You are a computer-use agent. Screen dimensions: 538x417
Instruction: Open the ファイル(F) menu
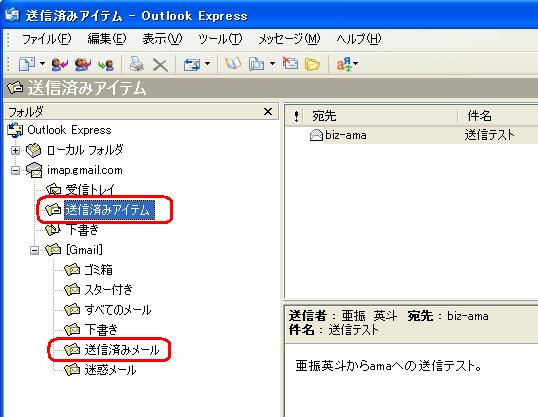click(x=46, y=39)
